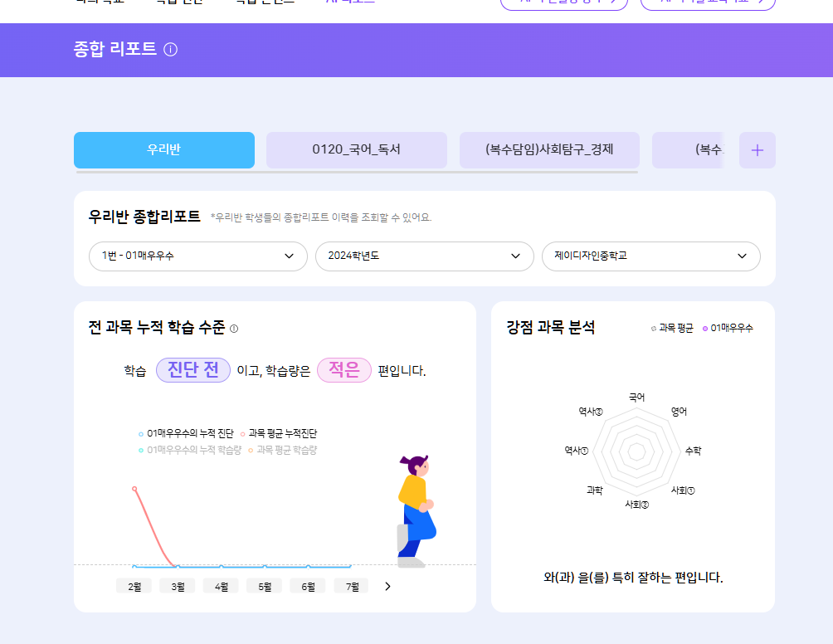Open (복수담임)사회탐구_경제 tab
833x644 pixels.
[549, 150]
